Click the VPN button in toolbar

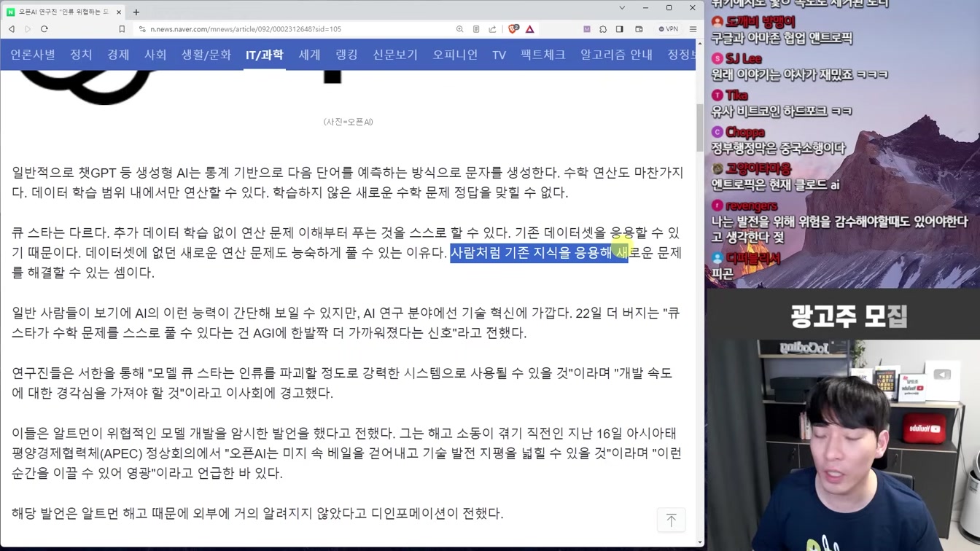click(668, 29)
